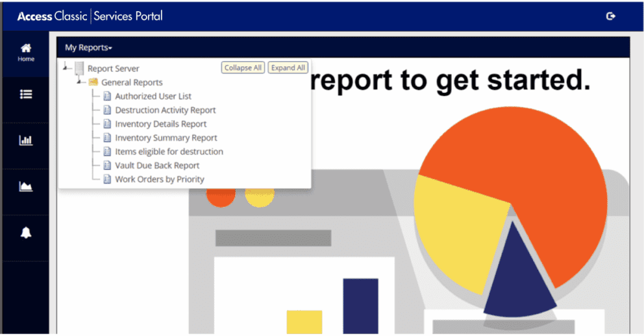644x336 pixels.
Task: Select Work Orders by Priority report
Action: point(159,179)
